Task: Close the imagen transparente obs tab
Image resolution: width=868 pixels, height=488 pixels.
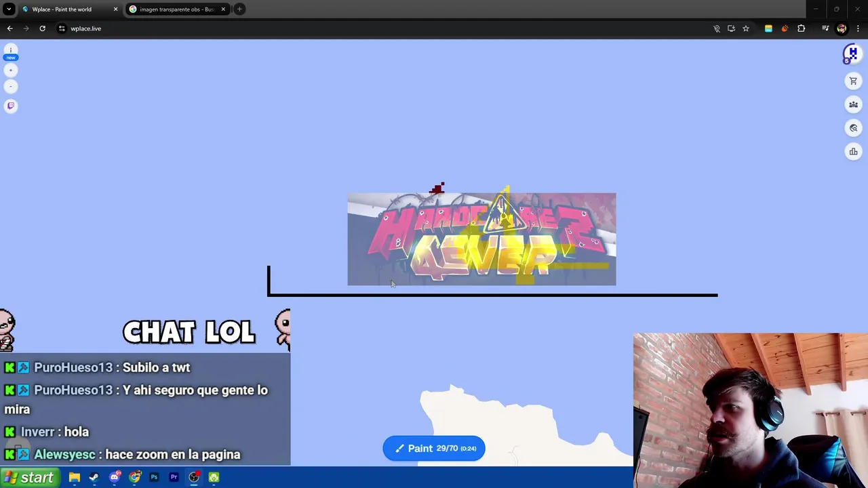Action: pyautogui.click(x=223, y=9)
